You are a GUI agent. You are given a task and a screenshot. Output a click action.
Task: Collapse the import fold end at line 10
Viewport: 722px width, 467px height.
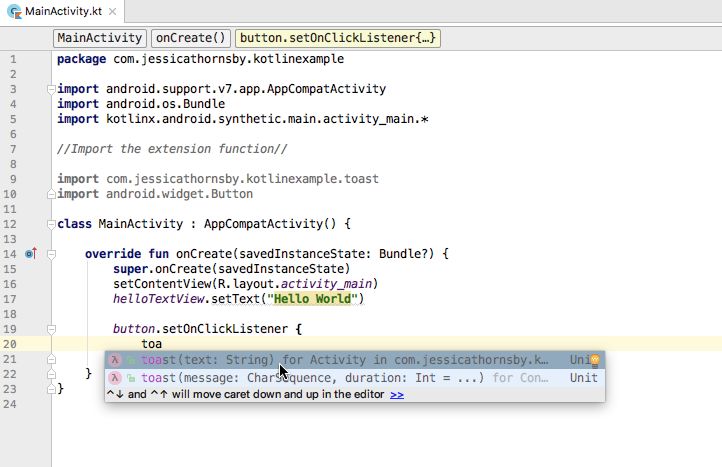coord(52,194)
